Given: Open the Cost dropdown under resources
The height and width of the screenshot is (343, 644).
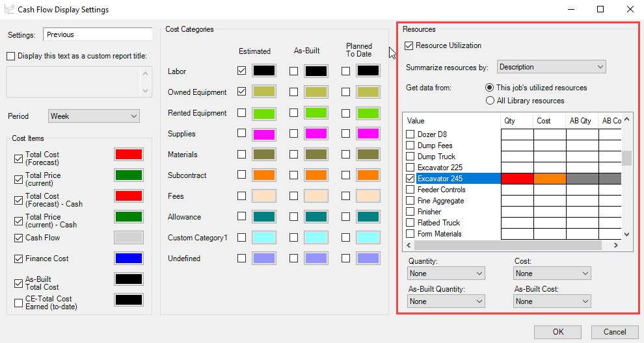Looking at the screenshot, I should click(552, 273).
